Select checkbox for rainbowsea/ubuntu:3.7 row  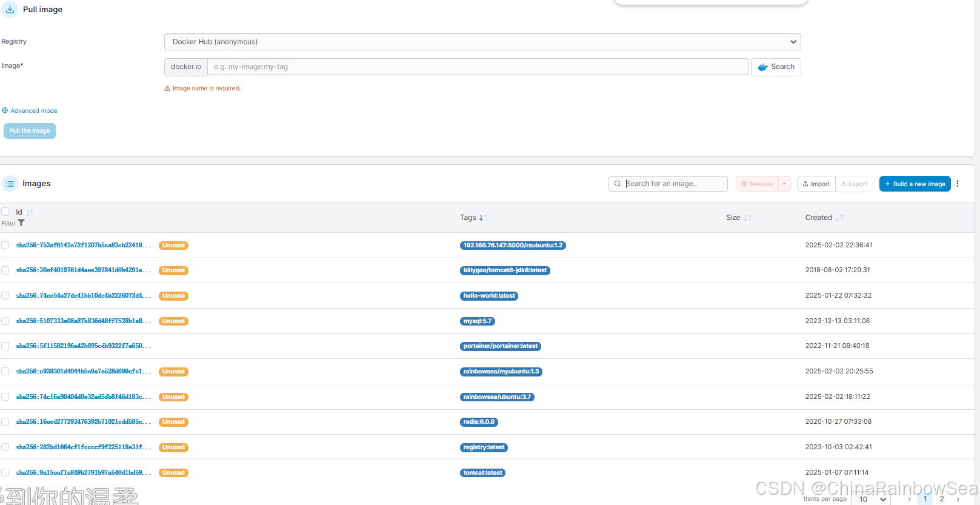click(5, 396)
